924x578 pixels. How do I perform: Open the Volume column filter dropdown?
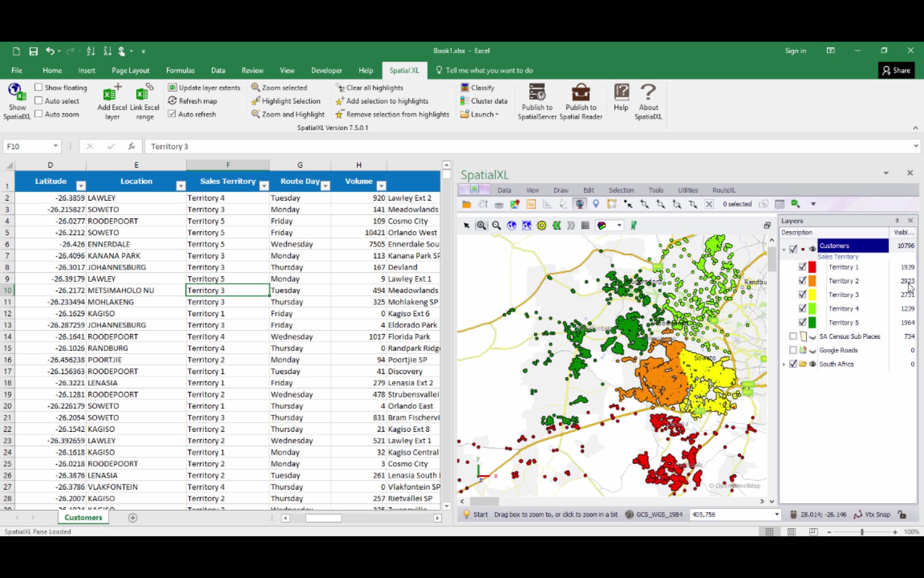(381, 186)
